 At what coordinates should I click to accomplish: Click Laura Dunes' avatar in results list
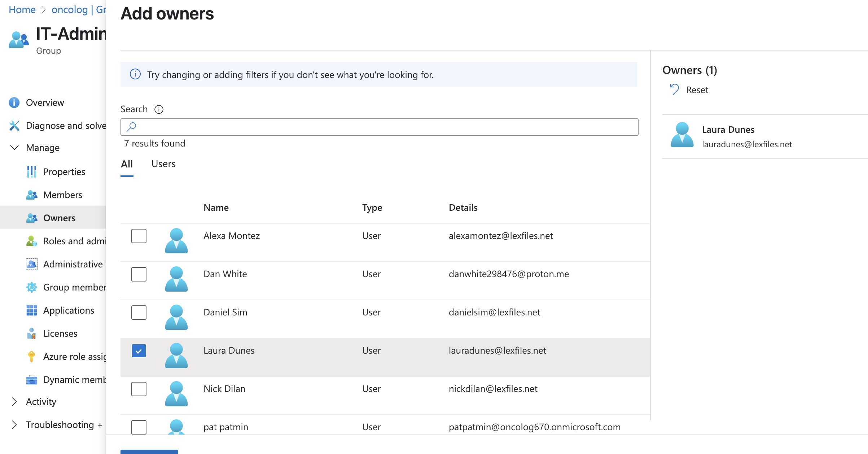click(176, 355)
